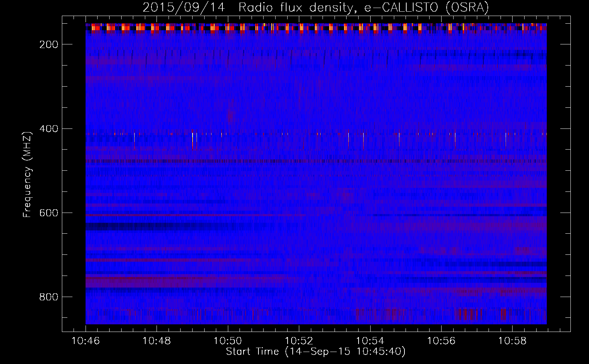The width and height of the screenshot is (589, 364).
Task: Select the 'Frequency (MHZ)' y-axis label
Action: pyautogui.click(x=27, y=174)
